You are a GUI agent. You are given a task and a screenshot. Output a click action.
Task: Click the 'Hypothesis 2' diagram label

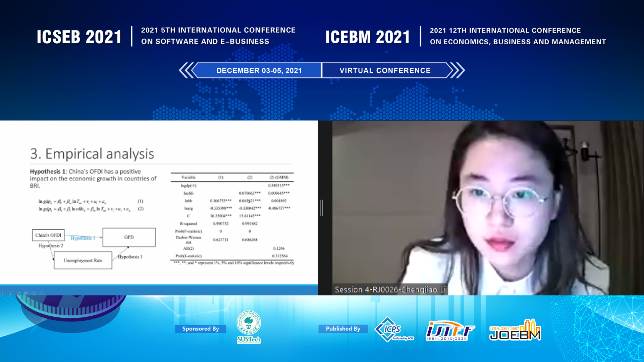[51, 246]
